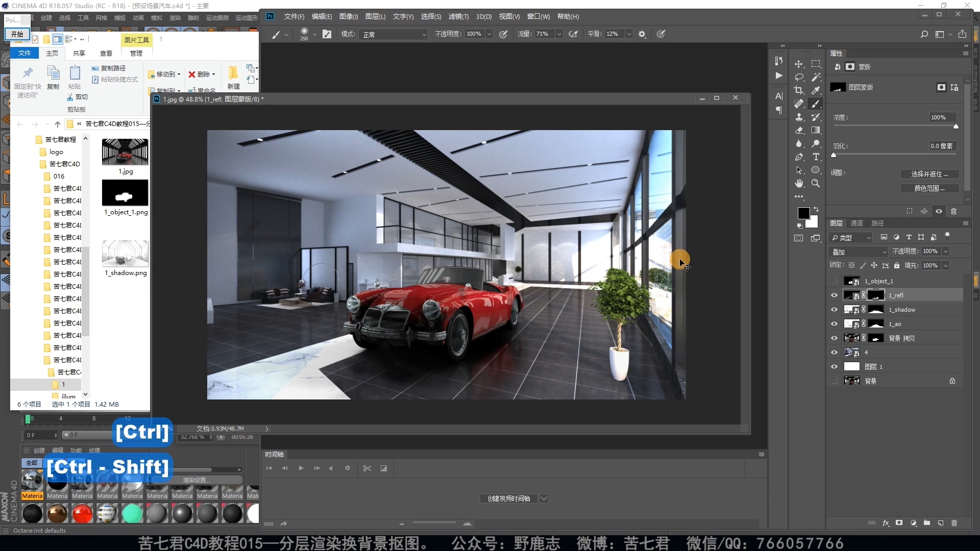980x551 pixels.
Task: Select the Clone Stamp tool
Action: click(x=799, y=117)
